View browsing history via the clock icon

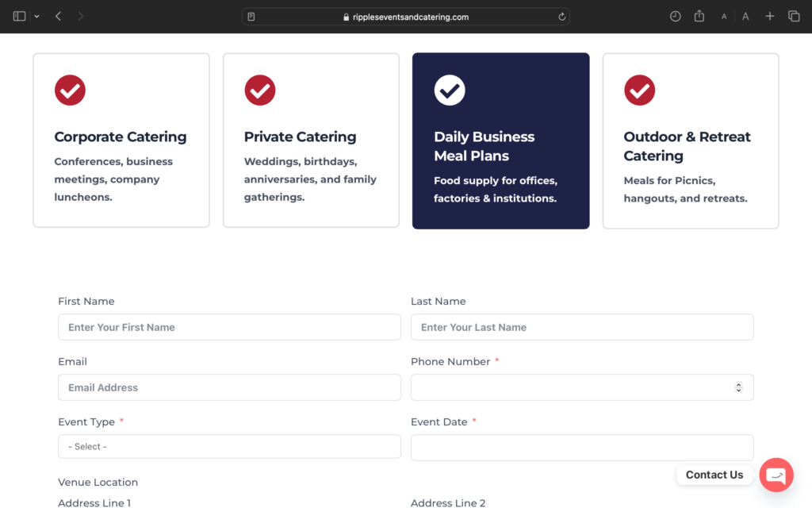click(675, 16)
